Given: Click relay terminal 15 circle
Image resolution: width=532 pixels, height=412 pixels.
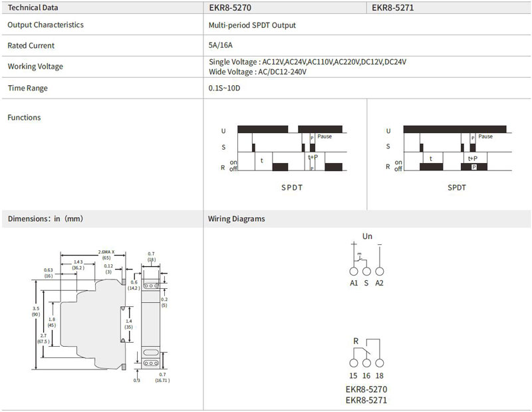Looking at the screenshot, I should (354, 363).
